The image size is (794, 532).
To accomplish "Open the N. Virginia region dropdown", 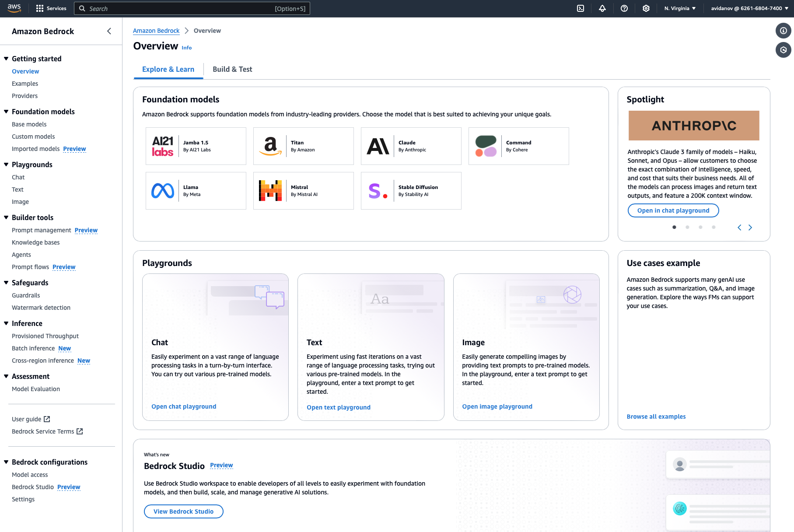I will click(x=680, y=8).
